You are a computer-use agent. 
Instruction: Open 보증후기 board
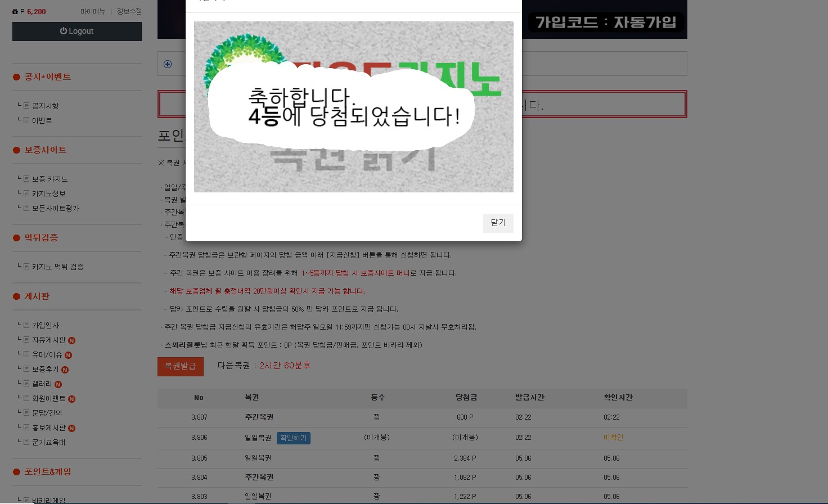pyautogui.click(x=46, y=369)
